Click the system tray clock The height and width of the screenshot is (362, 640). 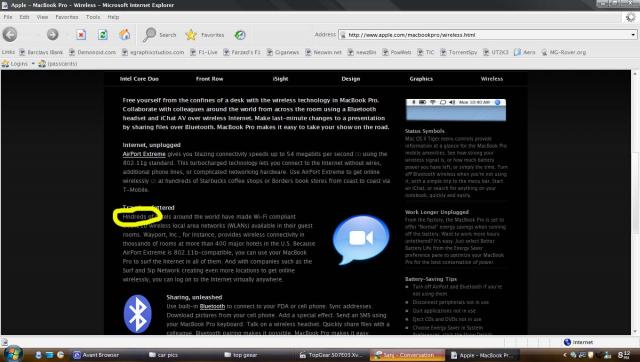click(x=624, y=355)
